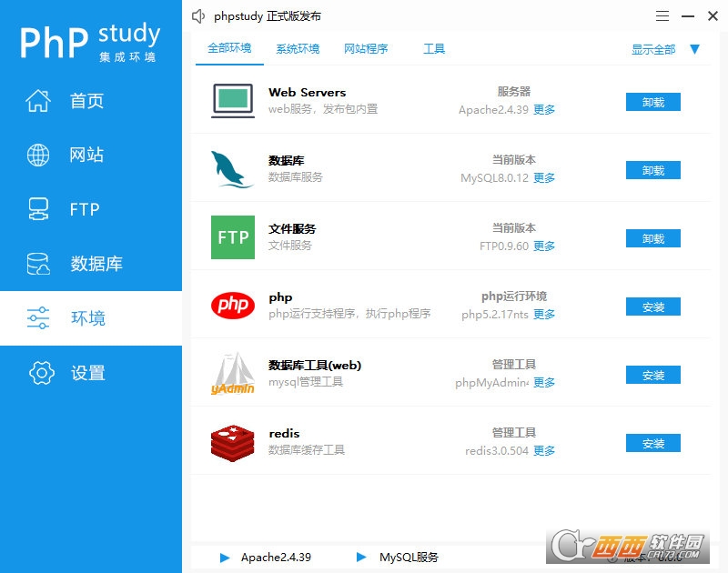Uninstall 数据库 MySQL with 卸载 button
The image size is (728, 573).
(x=653, y=170)
